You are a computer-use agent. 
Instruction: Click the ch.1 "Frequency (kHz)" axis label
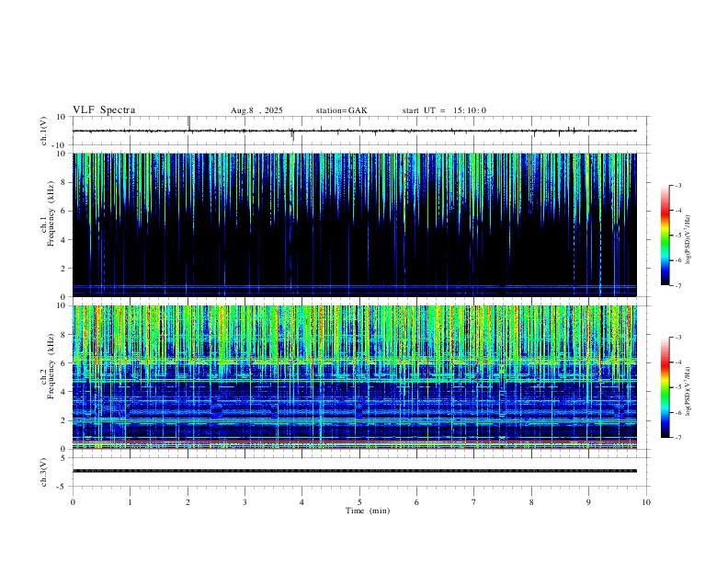[51, 213]
